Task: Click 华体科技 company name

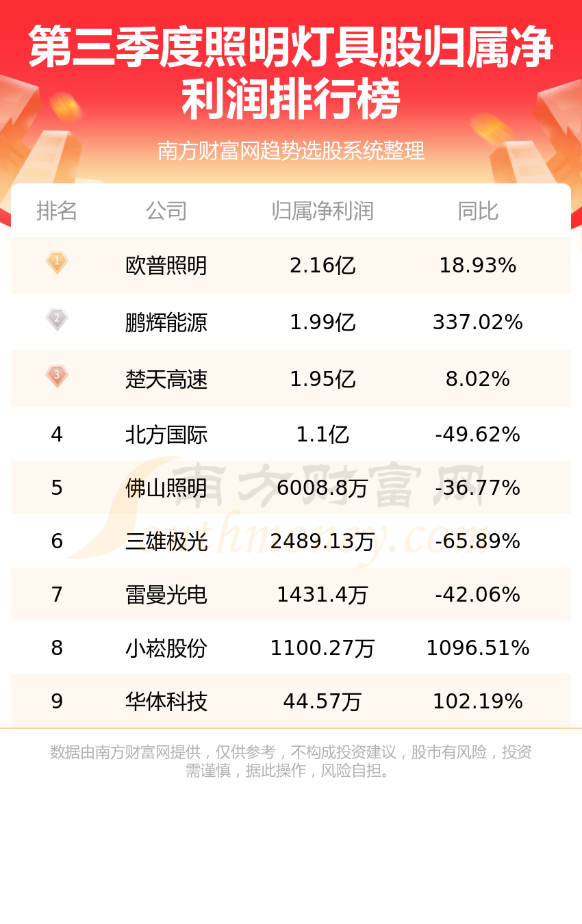Action: point(166,702)
